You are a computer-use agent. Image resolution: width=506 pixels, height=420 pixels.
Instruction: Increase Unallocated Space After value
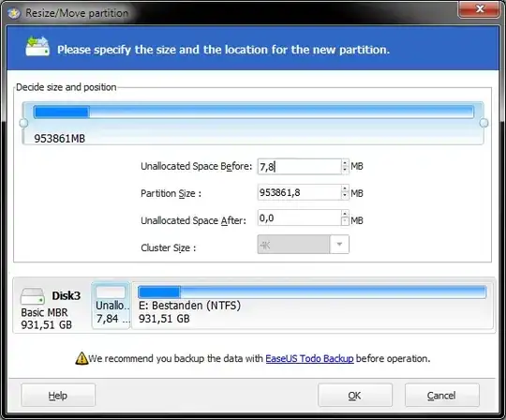[x=345, y=215]
